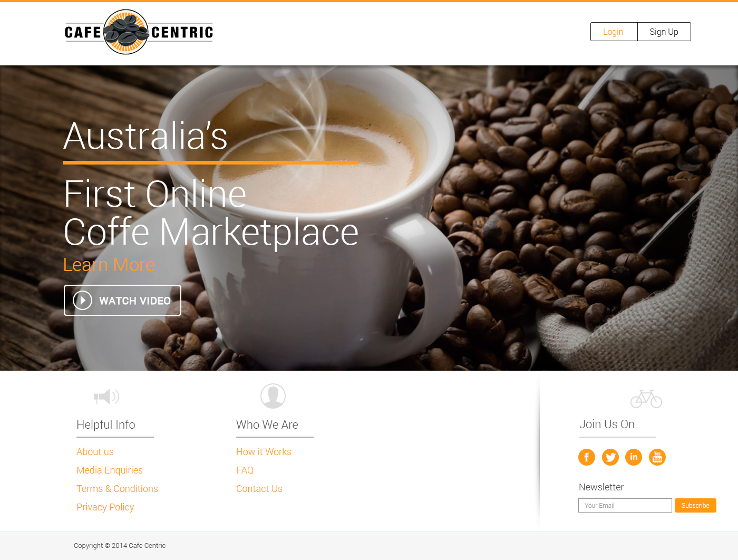Open the How it Works link
Image resolution: width=738 pixels, height=560 pixels.
[x=264, y=452]
